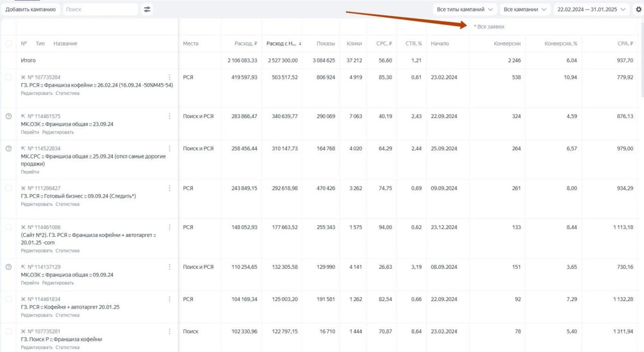The width and height of the screenshot is (644, 352).
Task: Click 'Перейти' under campaign № 114461575
Action: (30, 132)
